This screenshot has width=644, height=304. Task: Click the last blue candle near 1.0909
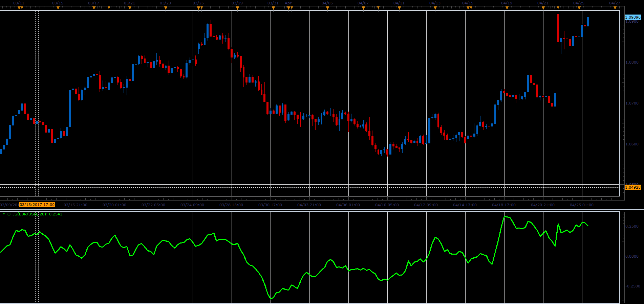coord(588,22)
